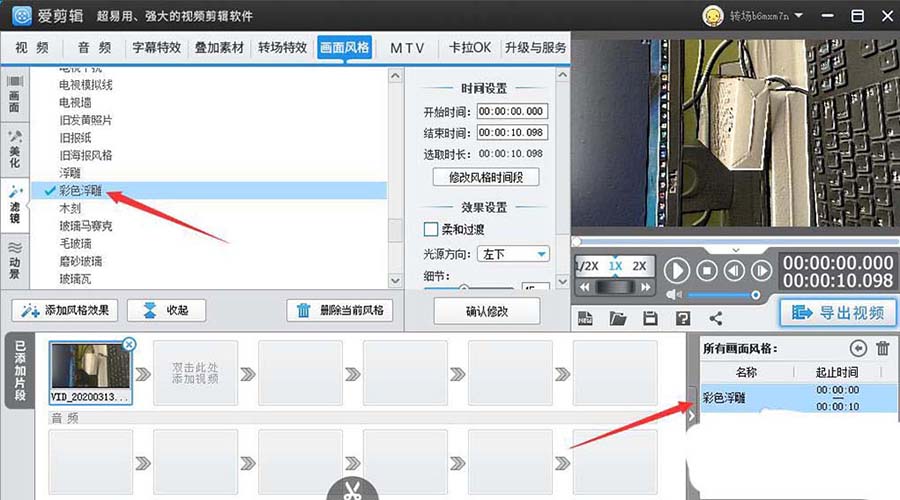Click the 双击此处添加视频 placeholder slot
Screen dimensions: 900x500
pyautogui.click(x=195, y=373)
